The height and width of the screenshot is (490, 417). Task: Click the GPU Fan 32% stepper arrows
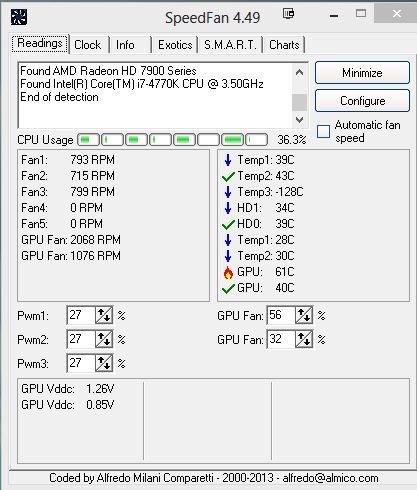tap(304, 339)
